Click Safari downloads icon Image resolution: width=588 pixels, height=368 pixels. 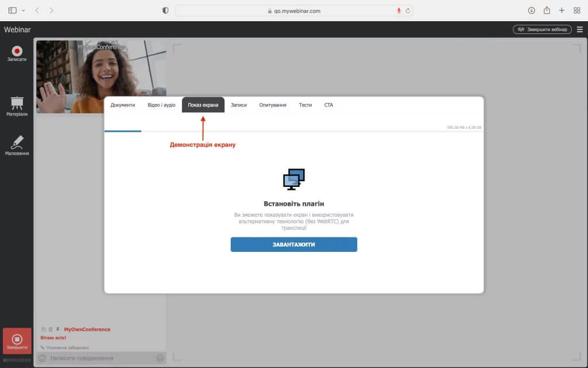pos(531,10)
